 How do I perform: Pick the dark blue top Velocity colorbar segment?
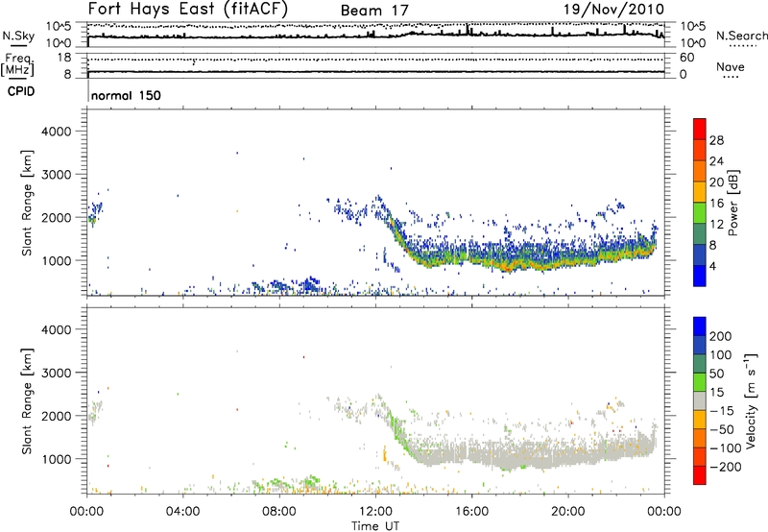tap(700, 327)
